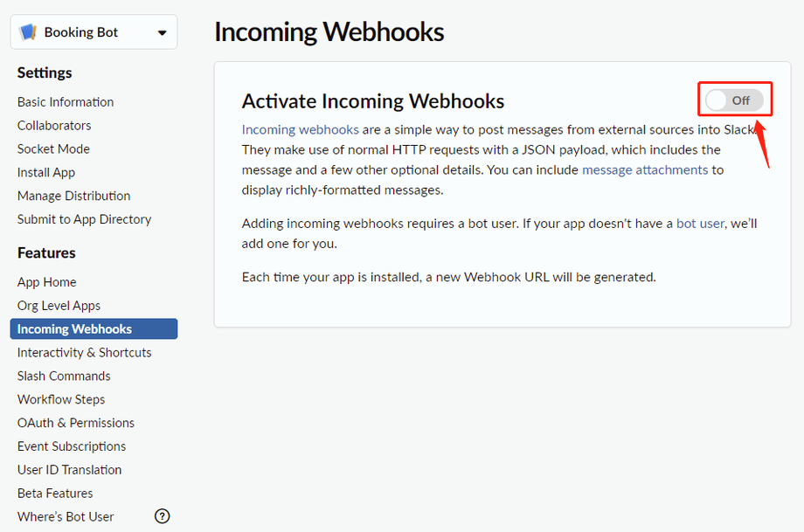Select Event Subscriptions
Viewport: 804px width, 532px height.
(x=72, y=446)
